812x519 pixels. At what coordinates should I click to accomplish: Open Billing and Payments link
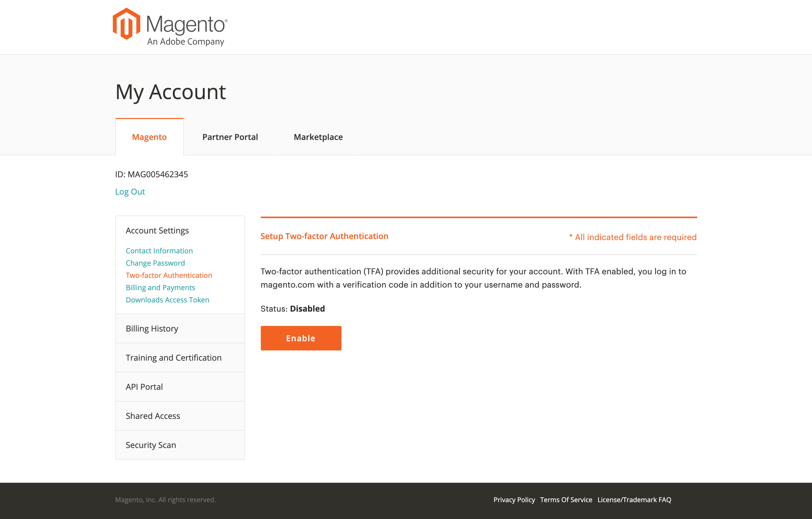[160, 288]
